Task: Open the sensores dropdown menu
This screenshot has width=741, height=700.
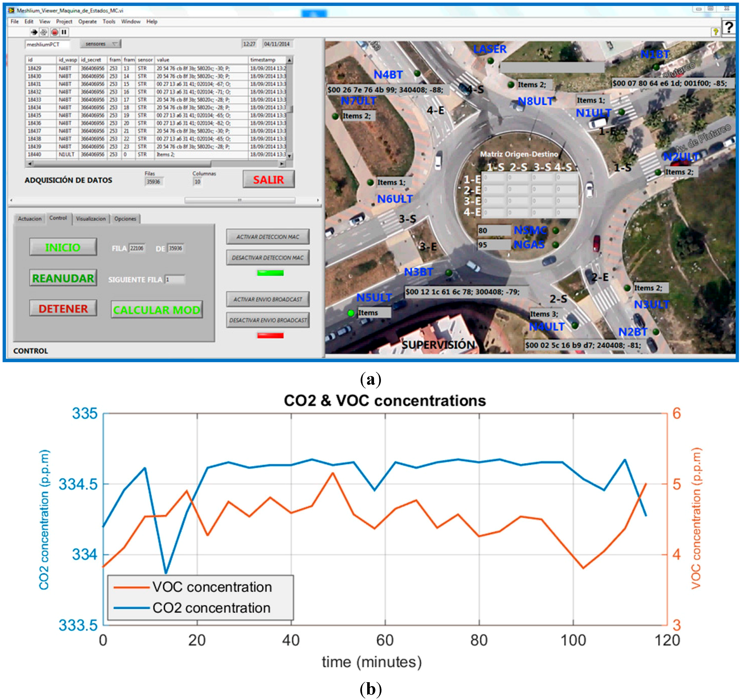Action: click(x=101, y=44)
